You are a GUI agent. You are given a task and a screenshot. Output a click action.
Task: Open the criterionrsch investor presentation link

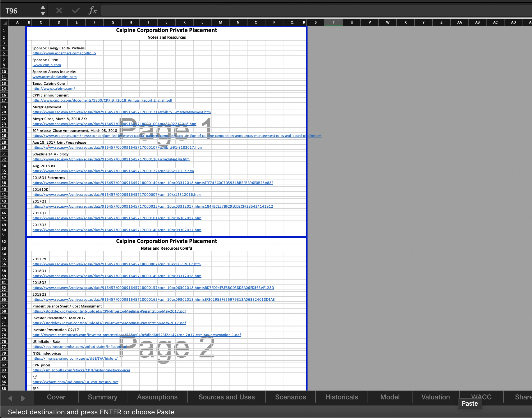click(136, 335)
